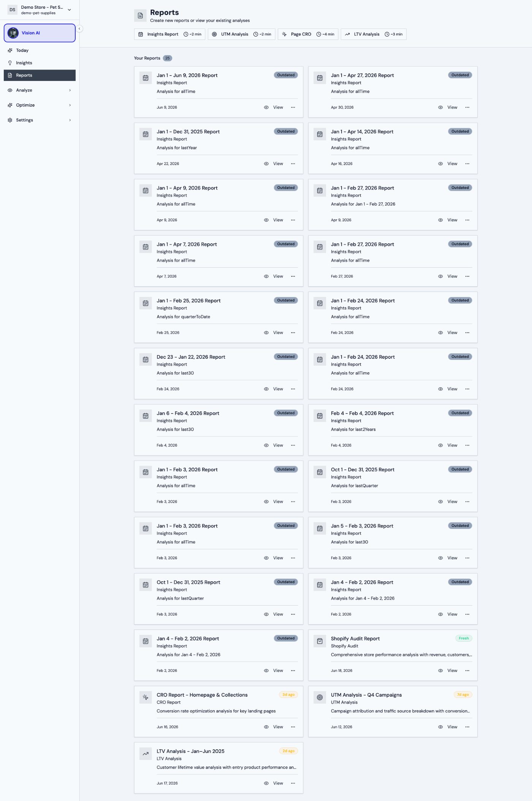Click eye icon on LTV Analysis – Jan–Jun 2025

(x=266, y=783)
